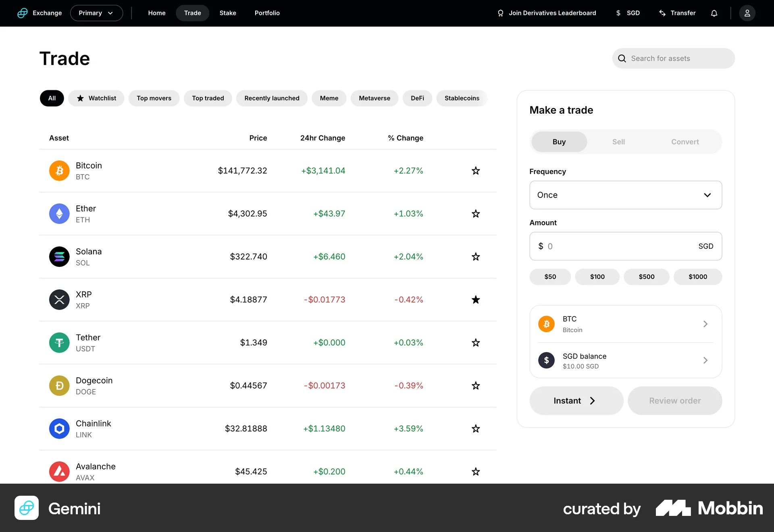
Task: Click Join Derivatives Leaderboard
Action: (x=546, y=13)
